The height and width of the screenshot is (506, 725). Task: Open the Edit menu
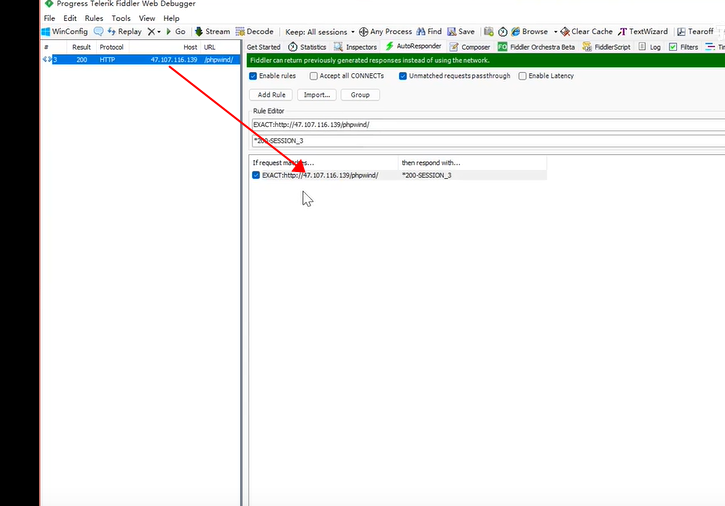pyautogui.click(x=70, y=18)
